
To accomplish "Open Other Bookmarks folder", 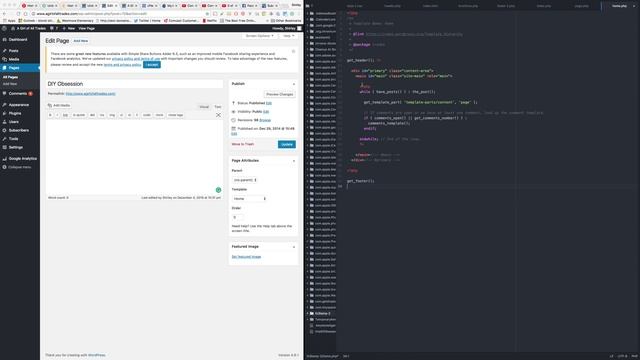I will (286, 20).
